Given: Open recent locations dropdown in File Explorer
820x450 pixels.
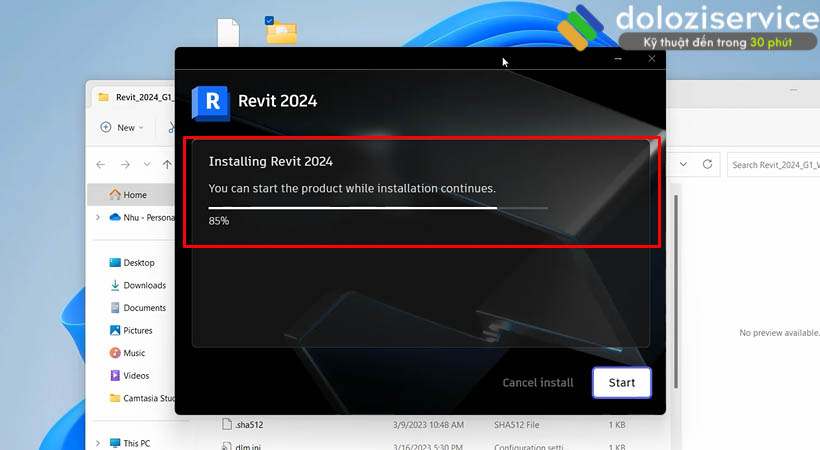Looking at the screenshot, I should [147, 164].
